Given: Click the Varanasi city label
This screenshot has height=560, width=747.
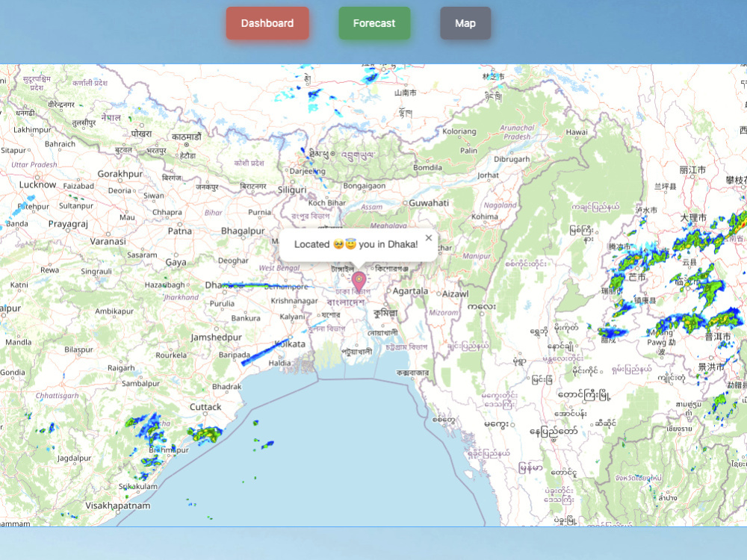Looking at the screenshot, I should [x=108, y=241].
